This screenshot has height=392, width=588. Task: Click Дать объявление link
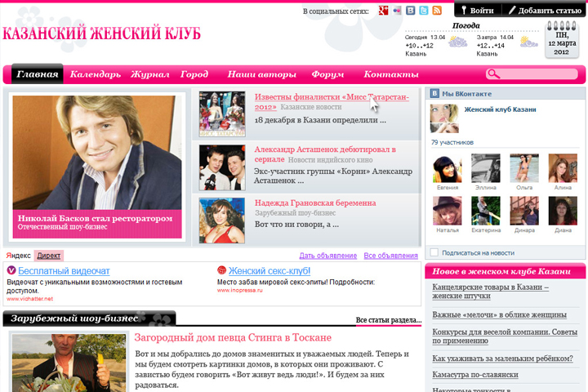[x=327, y=256]
